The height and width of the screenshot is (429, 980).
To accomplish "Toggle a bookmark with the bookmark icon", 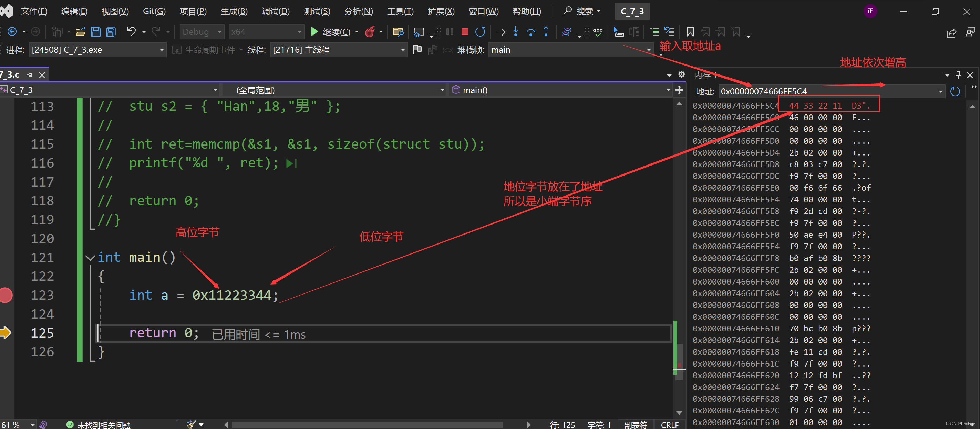I will (x=690, y=32).
